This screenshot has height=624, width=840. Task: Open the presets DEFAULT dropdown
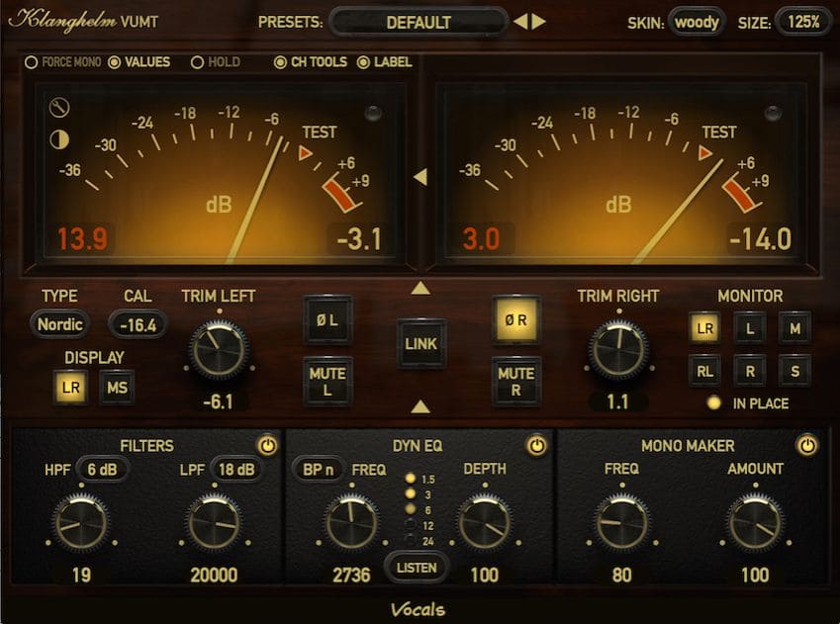419,22
